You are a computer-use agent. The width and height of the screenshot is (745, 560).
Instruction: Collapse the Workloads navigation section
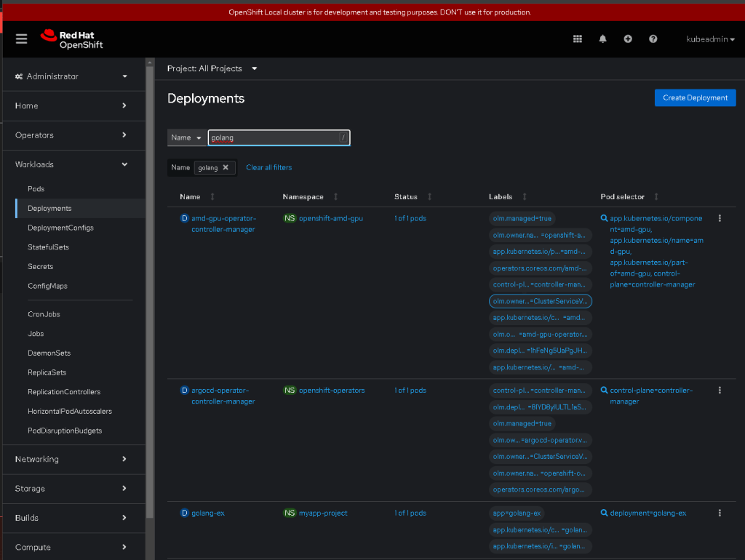(72, 164)
